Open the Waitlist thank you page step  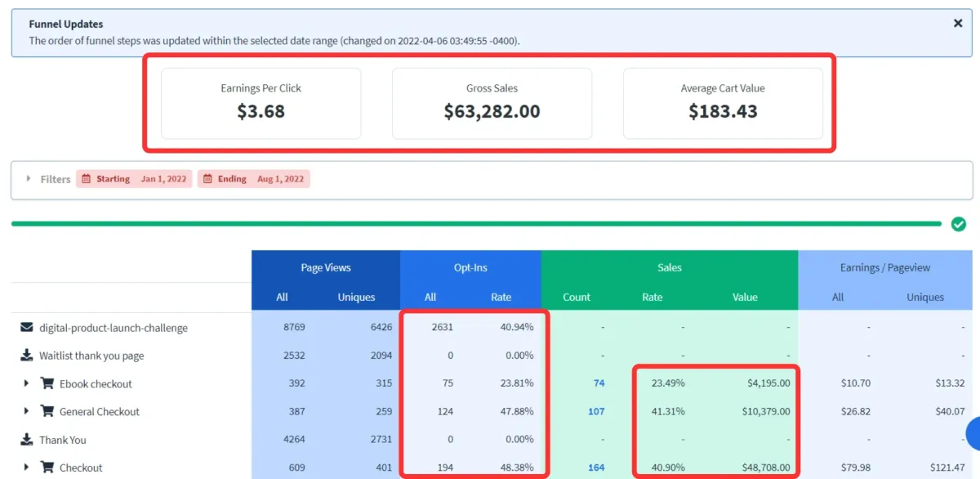point(91,356)
